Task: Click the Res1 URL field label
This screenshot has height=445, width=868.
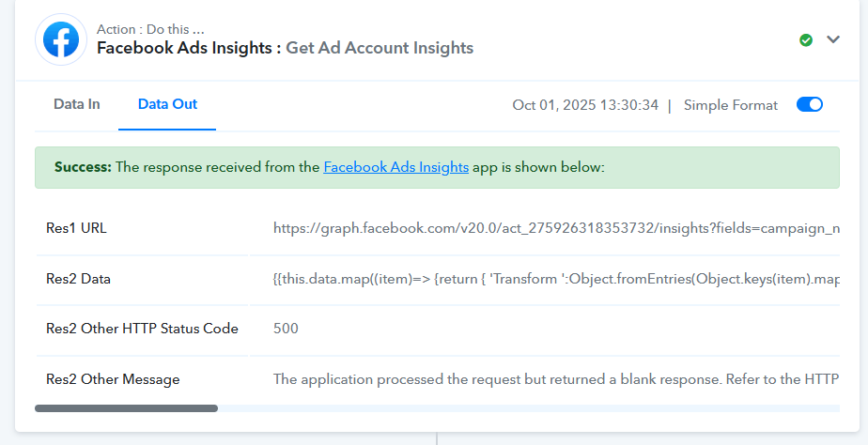Action: 81,227
